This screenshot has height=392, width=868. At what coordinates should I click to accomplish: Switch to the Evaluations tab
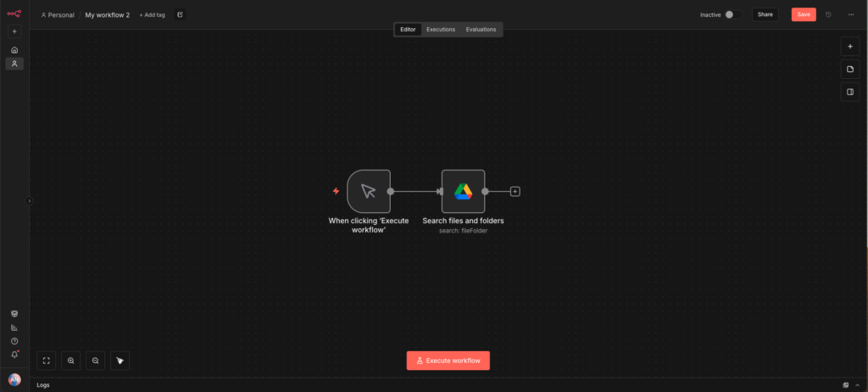[x=481, y=30]
